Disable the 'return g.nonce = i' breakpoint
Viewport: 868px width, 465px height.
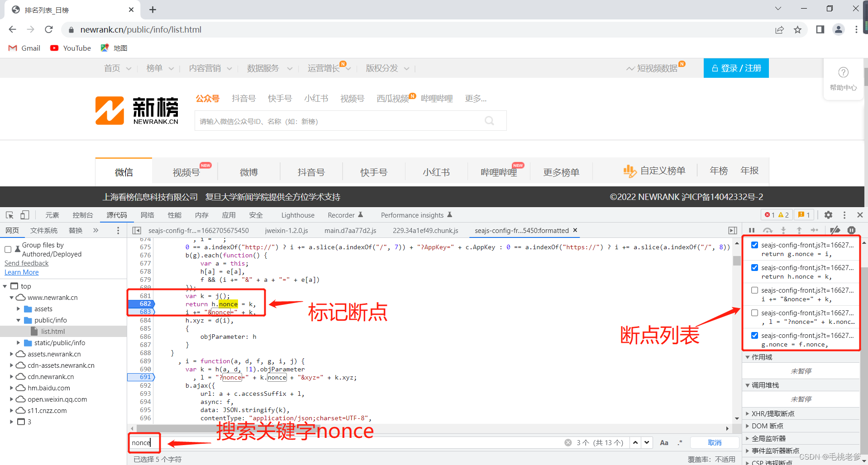(x=754, y=245)
